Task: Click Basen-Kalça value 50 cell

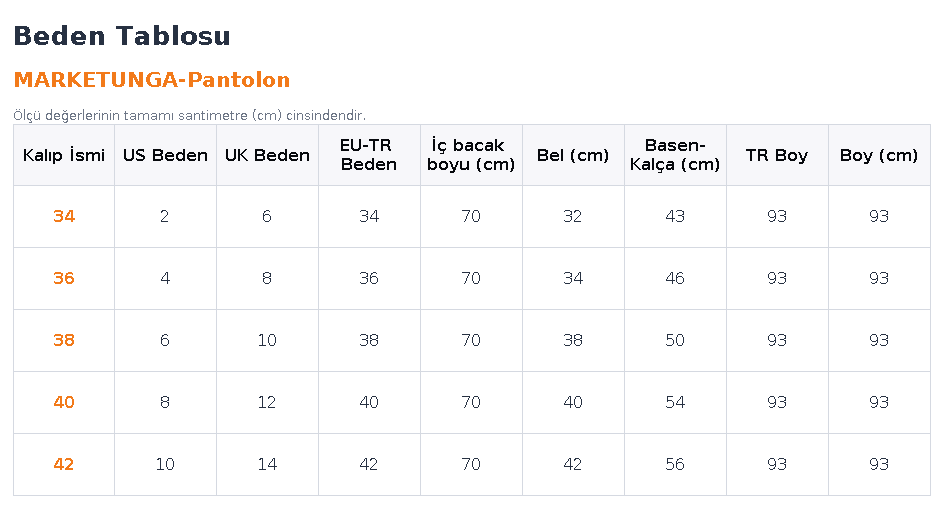Action: click(x=675, y=340)
